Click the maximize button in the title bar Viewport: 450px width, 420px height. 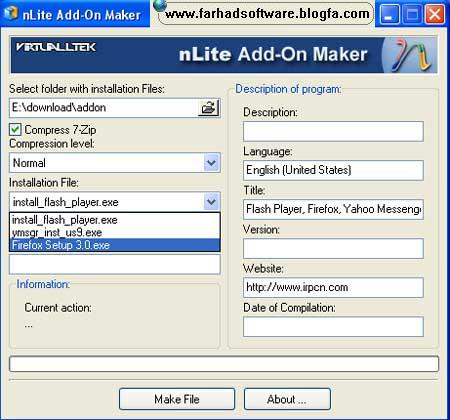pyautogui.click(x=412, y=14)
